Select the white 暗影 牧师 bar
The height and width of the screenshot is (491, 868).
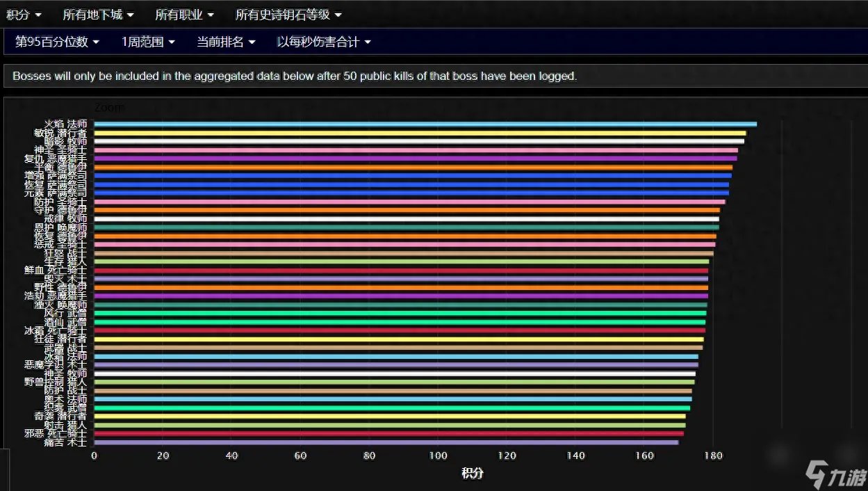[x=418, y=141]
